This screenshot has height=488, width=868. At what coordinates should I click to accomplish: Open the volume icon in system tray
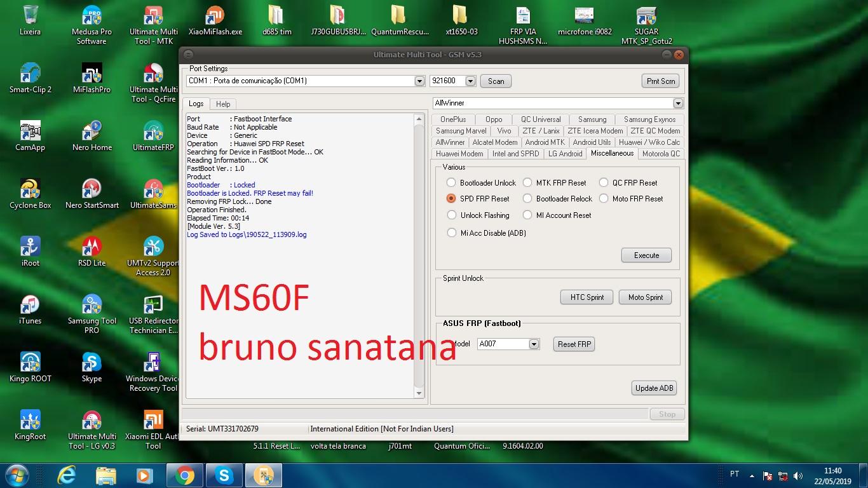click(x=798, y=476)
